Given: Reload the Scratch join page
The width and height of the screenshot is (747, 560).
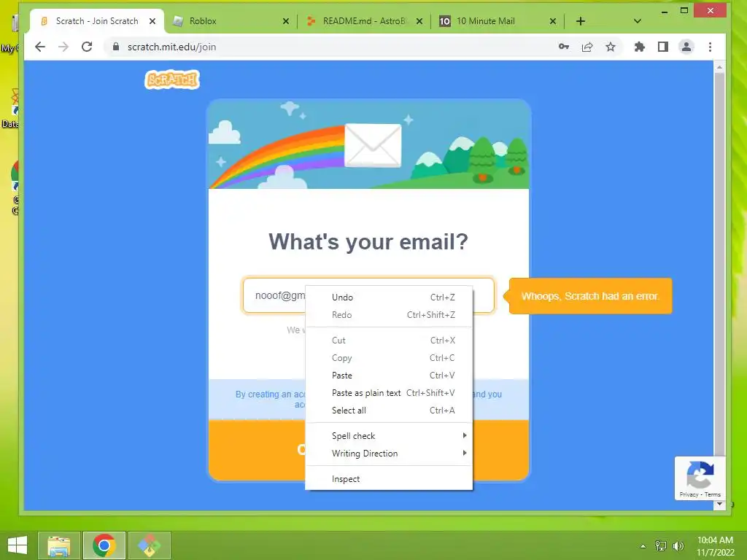Looking at the screenshot, I should [x=87, y=47].
